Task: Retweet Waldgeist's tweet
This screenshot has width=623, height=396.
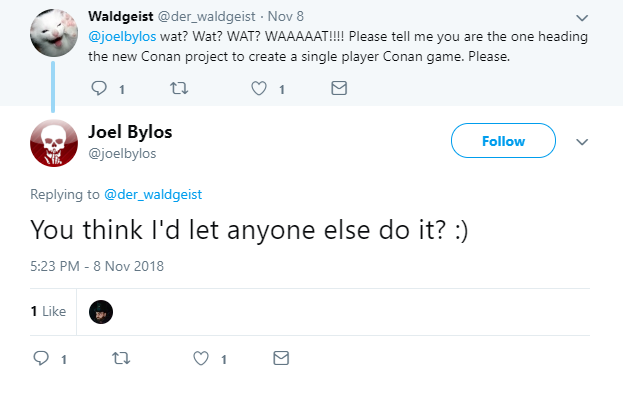Action: coord(179,88)
